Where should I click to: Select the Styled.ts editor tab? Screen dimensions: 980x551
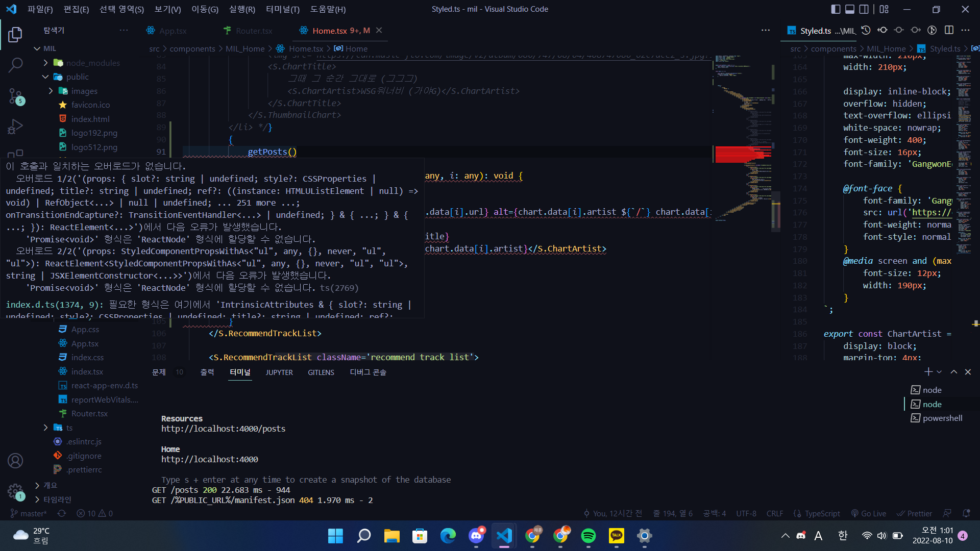pos(819,31)
